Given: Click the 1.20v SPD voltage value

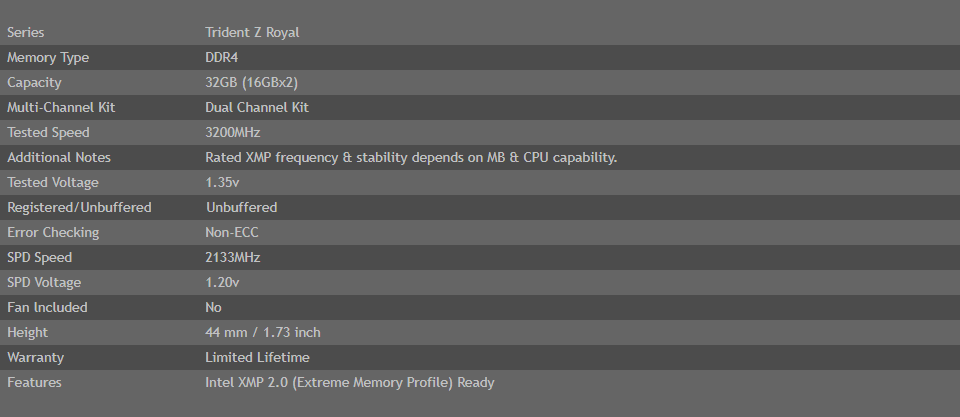Looking at the screenshot, I should click(222, 283).
